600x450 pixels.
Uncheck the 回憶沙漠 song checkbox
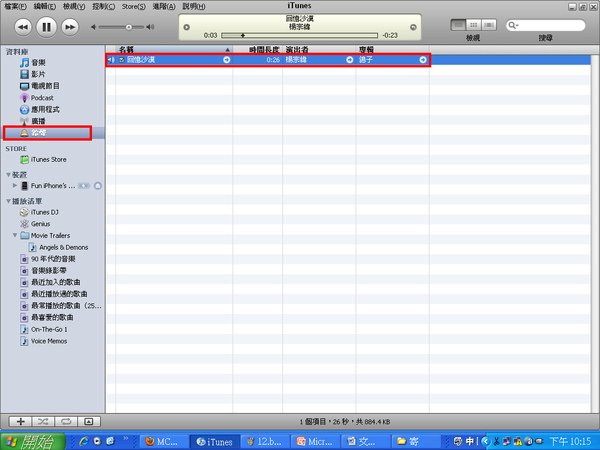click(x=122, y=60)
